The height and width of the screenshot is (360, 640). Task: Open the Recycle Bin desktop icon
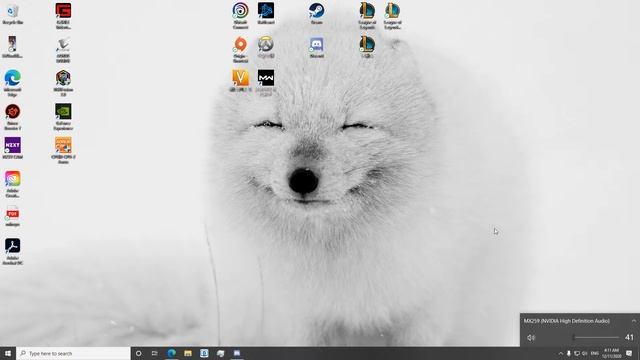pyautogui.click(x=12, y=13)
